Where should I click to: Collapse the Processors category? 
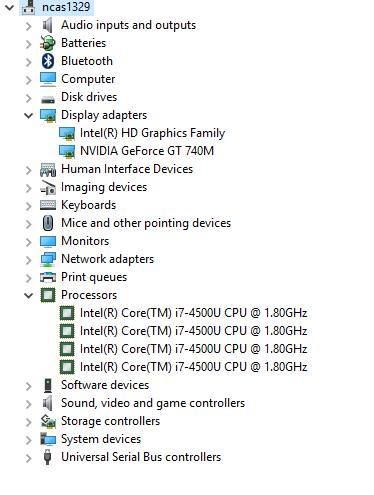29,295
